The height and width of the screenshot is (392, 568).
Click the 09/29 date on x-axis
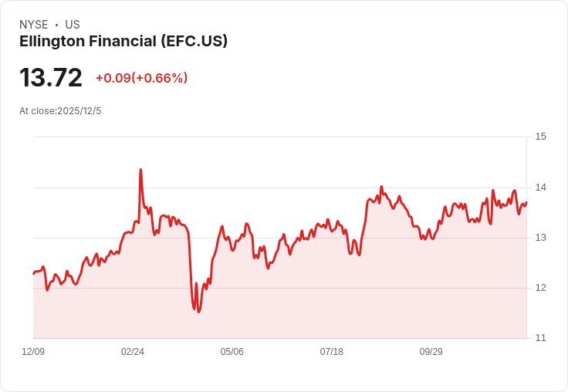coord(431,352)
